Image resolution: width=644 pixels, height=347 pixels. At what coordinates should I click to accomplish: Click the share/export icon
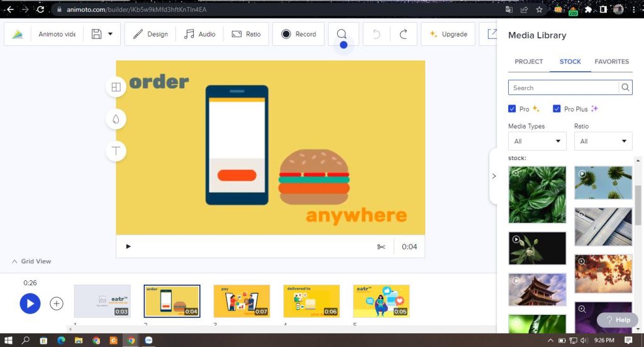click(x=492, y=34)
